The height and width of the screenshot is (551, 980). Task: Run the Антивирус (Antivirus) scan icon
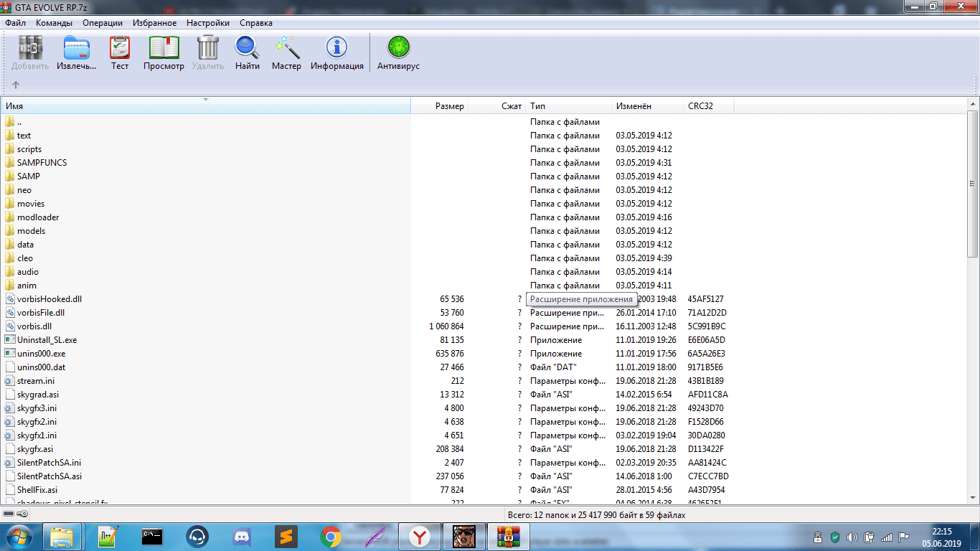pos(397,53)
